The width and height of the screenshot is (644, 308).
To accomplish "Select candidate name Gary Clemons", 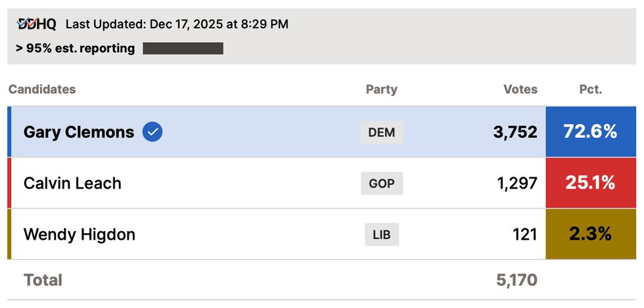I will coord(79,132).
